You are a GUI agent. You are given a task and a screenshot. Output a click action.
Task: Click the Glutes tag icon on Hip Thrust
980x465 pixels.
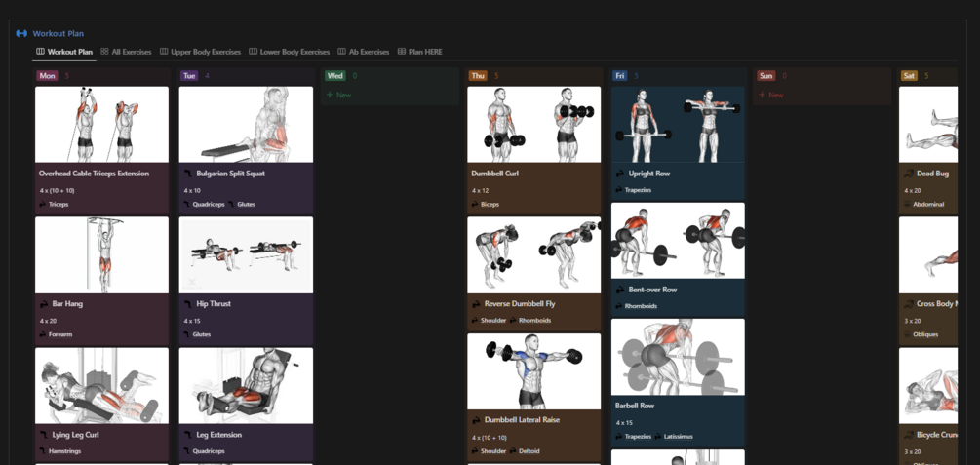point(187,334)
